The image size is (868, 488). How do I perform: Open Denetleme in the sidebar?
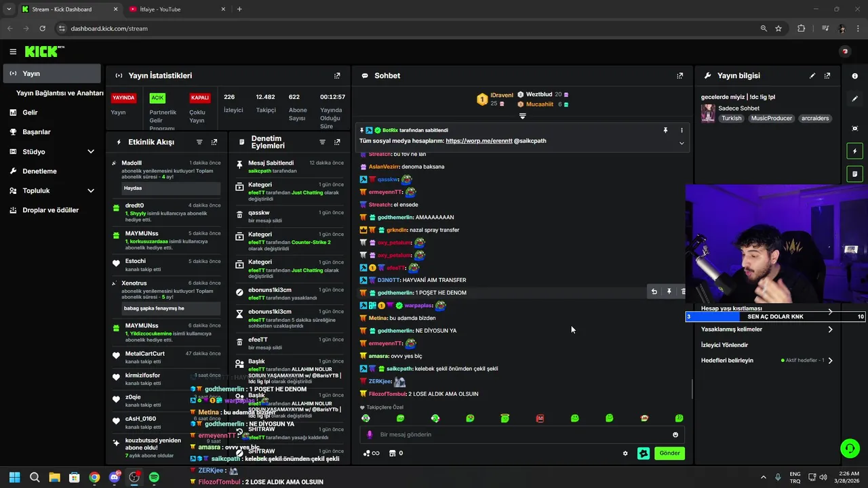(39, 171)
